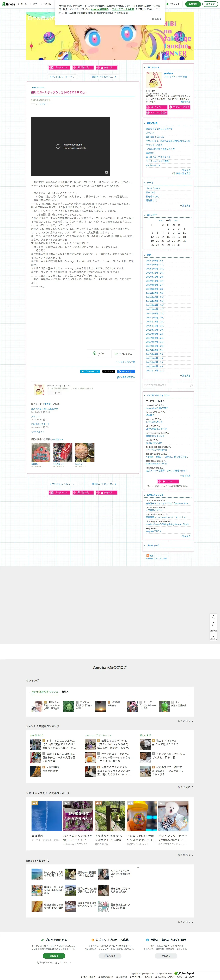Click the green はじめる button
The image size is (220, 980).
[54, 956]
